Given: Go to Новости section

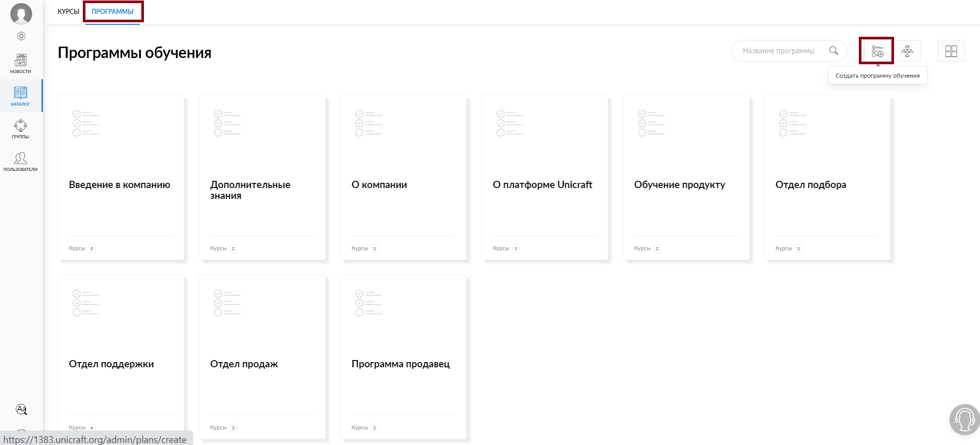Looking at the screenshot, I should click(x=21, y=64).
